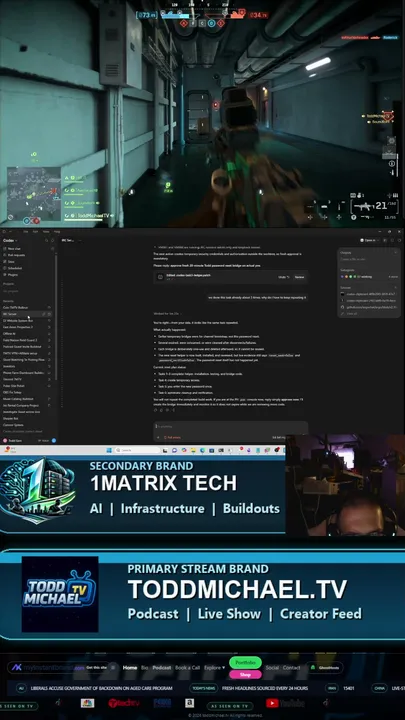Click the plus attach icon in composer

[158, 438]
